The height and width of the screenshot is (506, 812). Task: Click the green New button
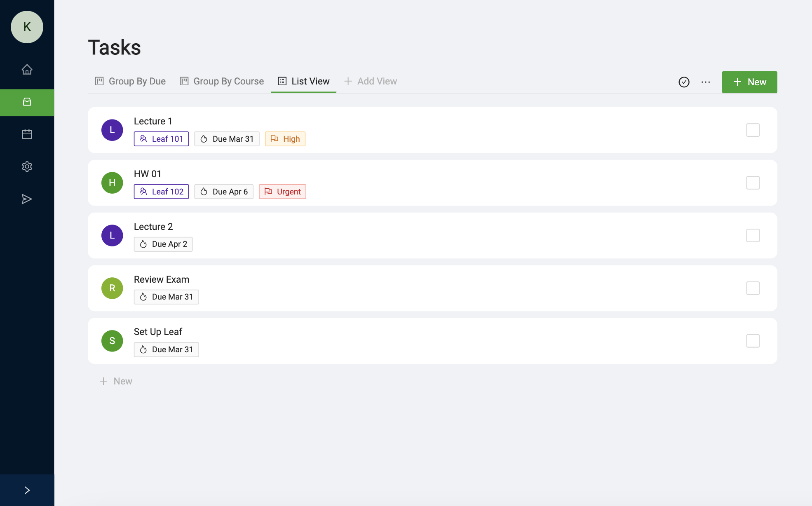pos(749,82)
